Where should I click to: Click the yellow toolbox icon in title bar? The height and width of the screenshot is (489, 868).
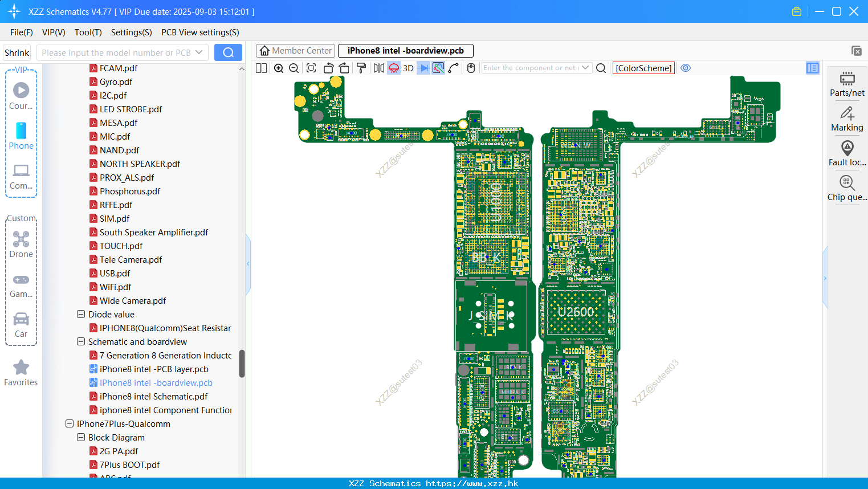(x=797, y=11)
